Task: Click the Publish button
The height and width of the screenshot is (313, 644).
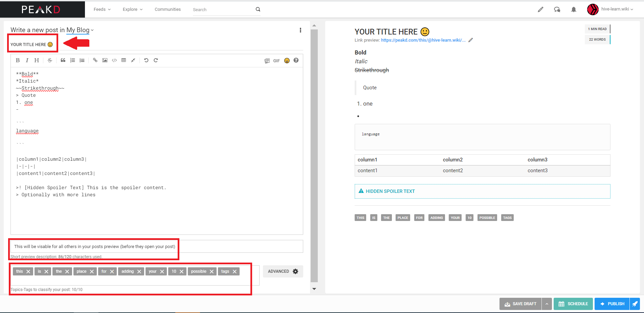Action: click(612, 304)
